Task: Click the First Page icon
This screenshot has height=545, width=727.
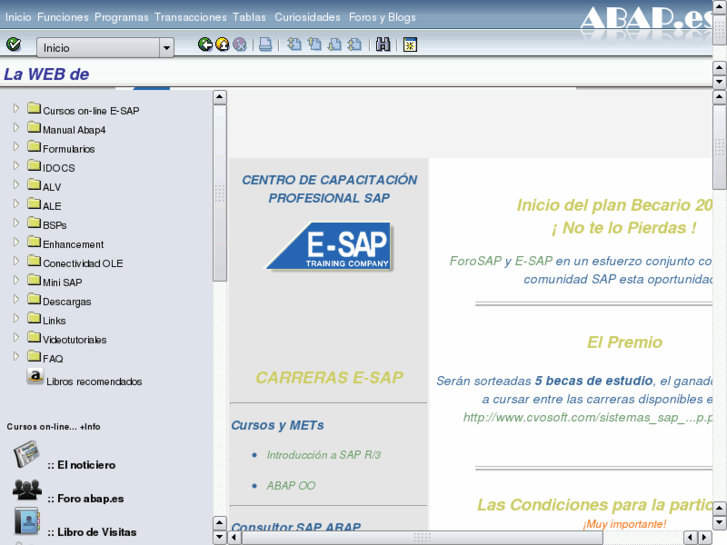Action: [x=294, y=45]
